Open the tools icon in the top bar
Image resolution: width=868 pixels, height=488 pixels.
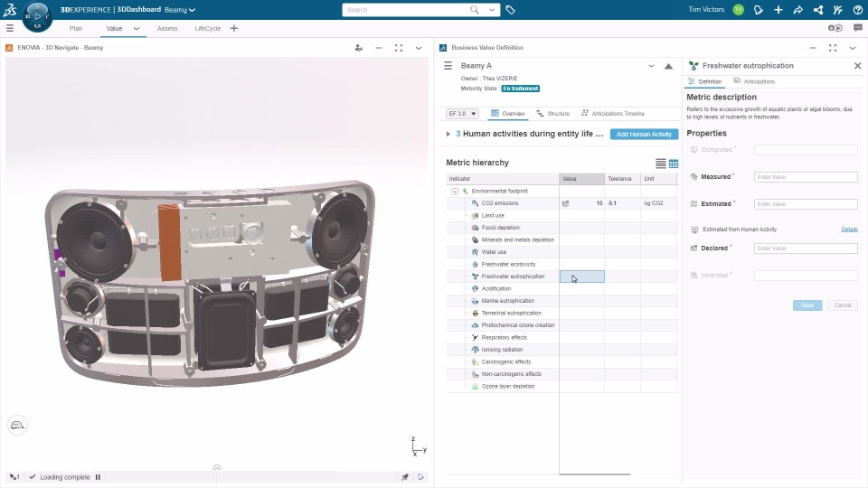837,10
